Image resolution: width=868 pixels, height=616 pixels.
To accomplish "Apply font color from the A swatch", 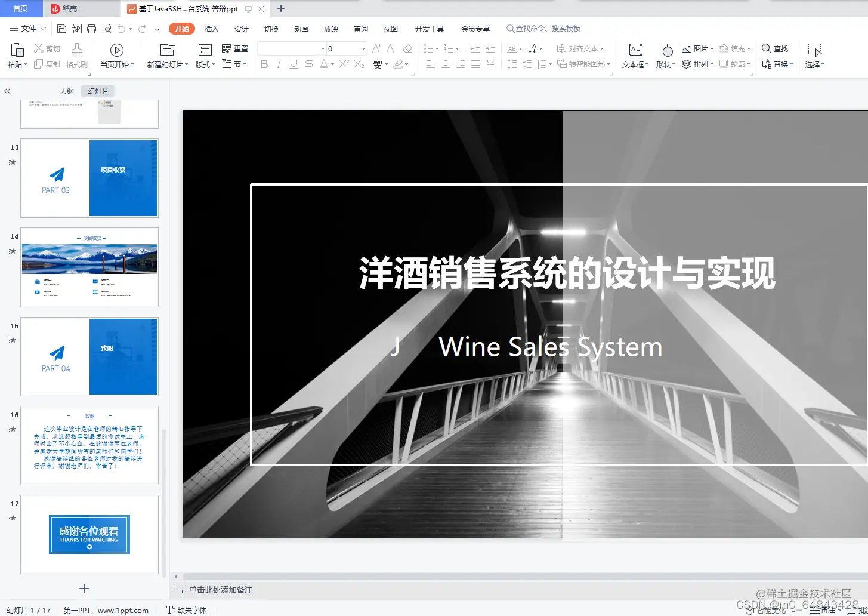I will 324,64.
